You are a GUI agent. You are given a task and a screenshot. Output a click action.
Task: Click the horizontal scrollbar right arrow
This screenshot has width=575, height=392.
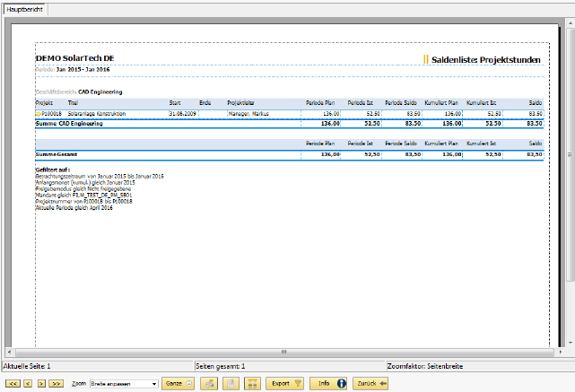pyautogui.click(x=560, y=350)
